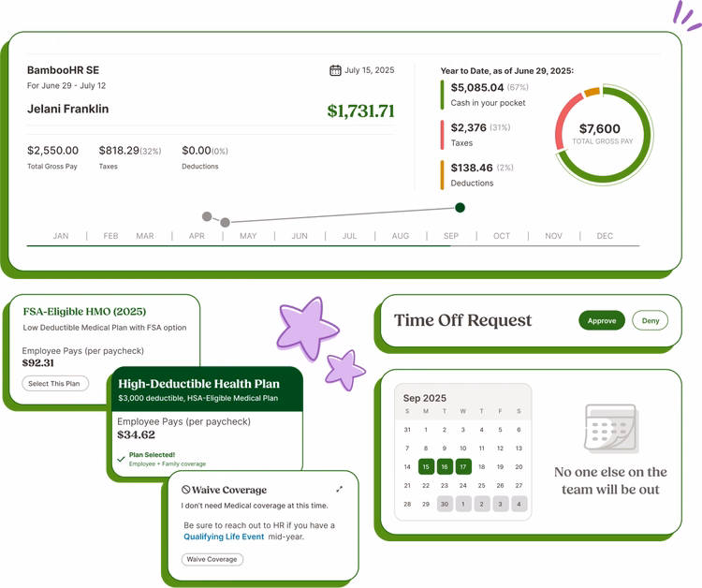Screen dimensions: 702x588
Task: Select September 16 in the calendar
Action: click(445, 466)
